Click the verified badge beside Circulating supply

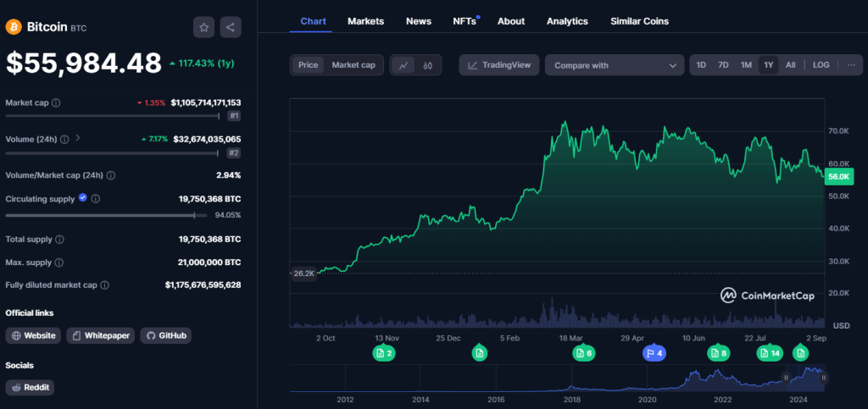point(83,198)
